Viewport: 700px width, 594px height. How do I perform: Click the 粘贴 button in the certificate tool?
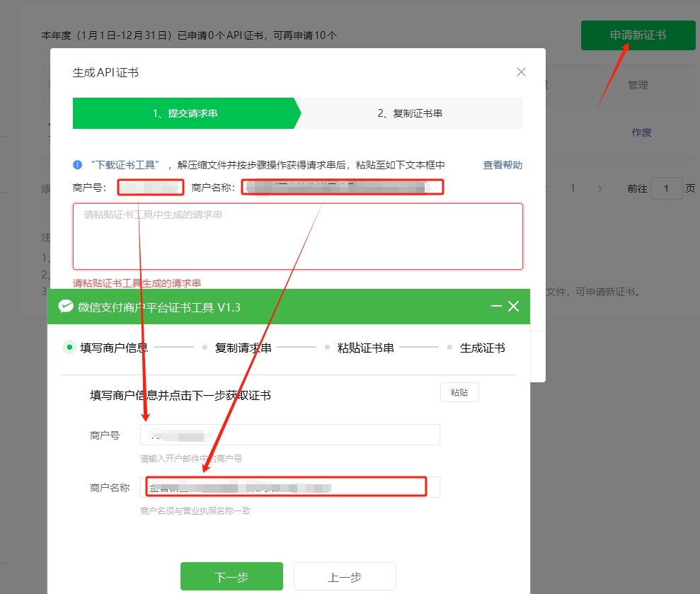(x=459, y=392)
